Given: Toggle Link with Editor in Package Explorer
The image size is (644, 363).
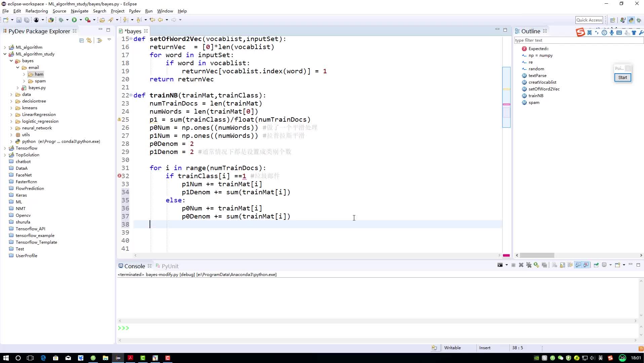Looking at the screenshot, I should click(89, 40).
